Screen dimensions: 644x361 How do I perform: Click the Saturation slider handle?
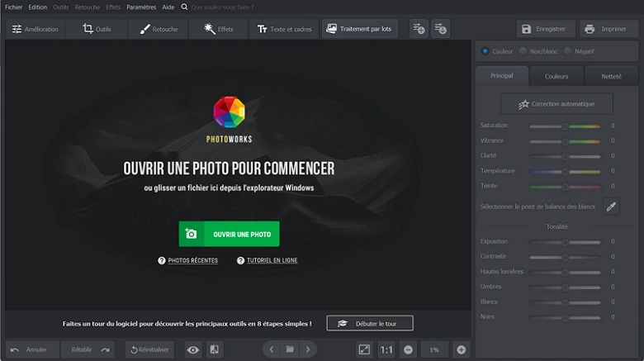(565, 126)
